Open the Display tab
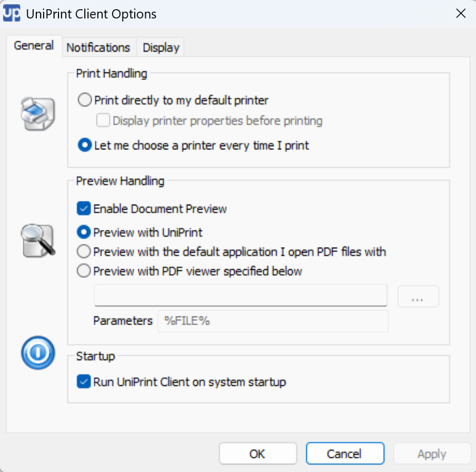 tap(161, 47)
